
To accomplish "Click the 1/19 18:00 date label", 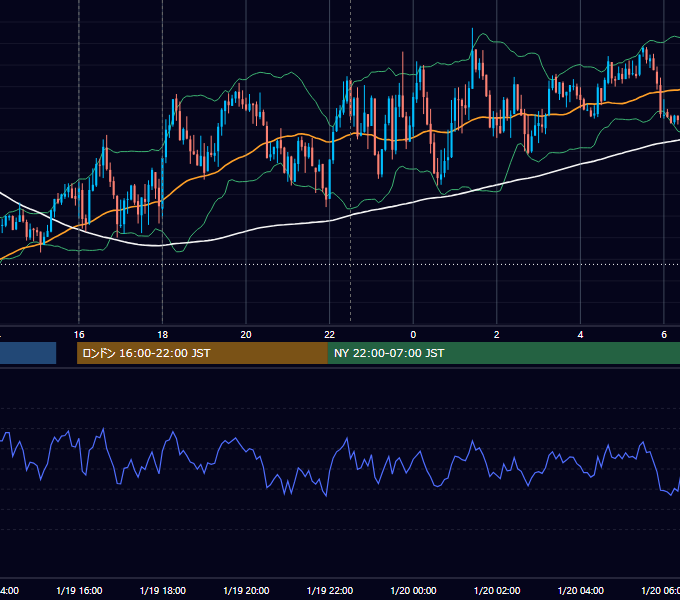I will (163, 590).
